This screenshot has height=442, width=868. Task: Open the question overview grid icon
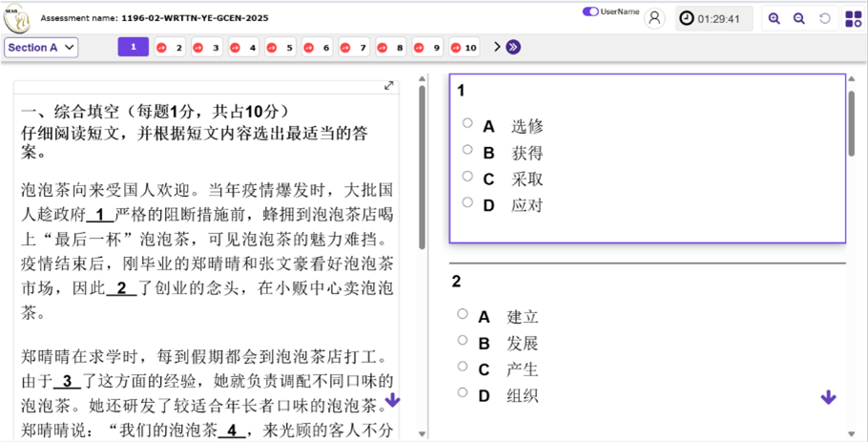853,19
